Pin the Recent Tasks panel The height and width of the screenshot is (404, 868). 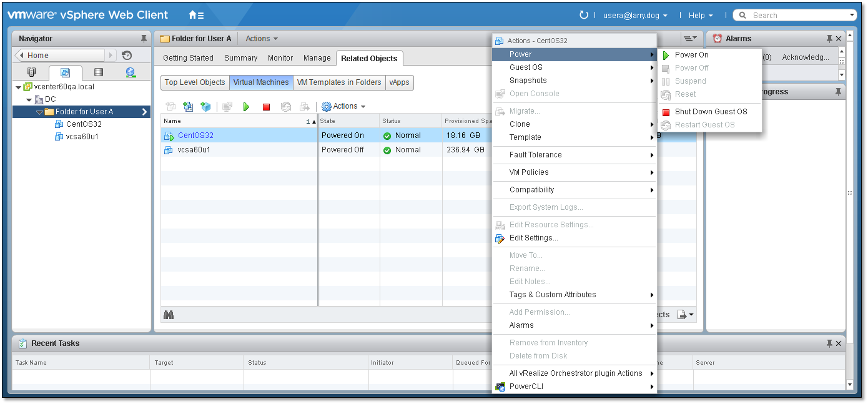(829, 343)
